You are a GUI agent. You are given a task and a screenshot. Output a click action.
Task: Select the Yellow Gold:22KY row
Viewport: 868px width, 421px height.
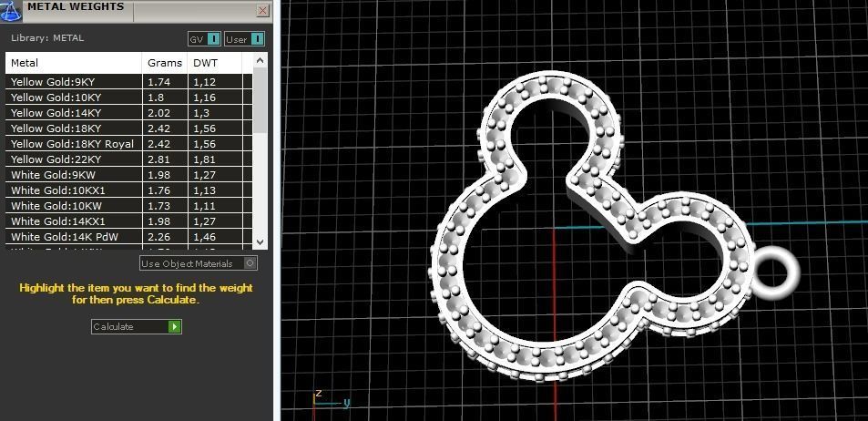pyautogui.click(x=129, y=159)
